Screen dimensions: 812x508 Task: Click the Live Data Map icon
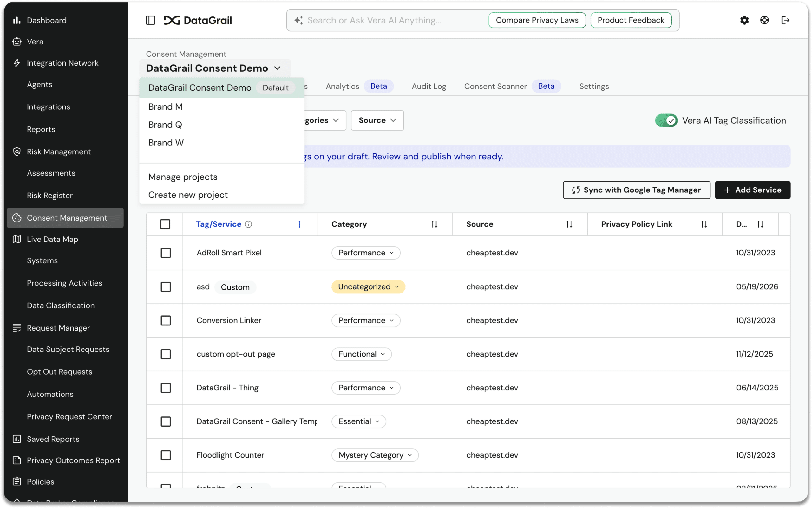17,239
